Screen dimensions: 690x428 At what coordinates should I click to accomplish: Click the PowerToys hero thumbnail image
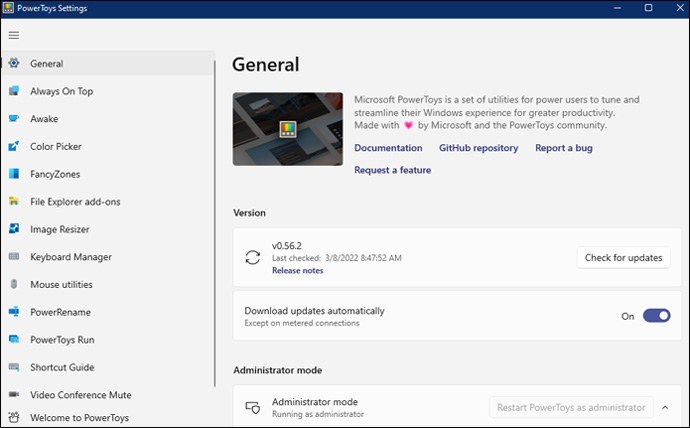coord(288,129)
